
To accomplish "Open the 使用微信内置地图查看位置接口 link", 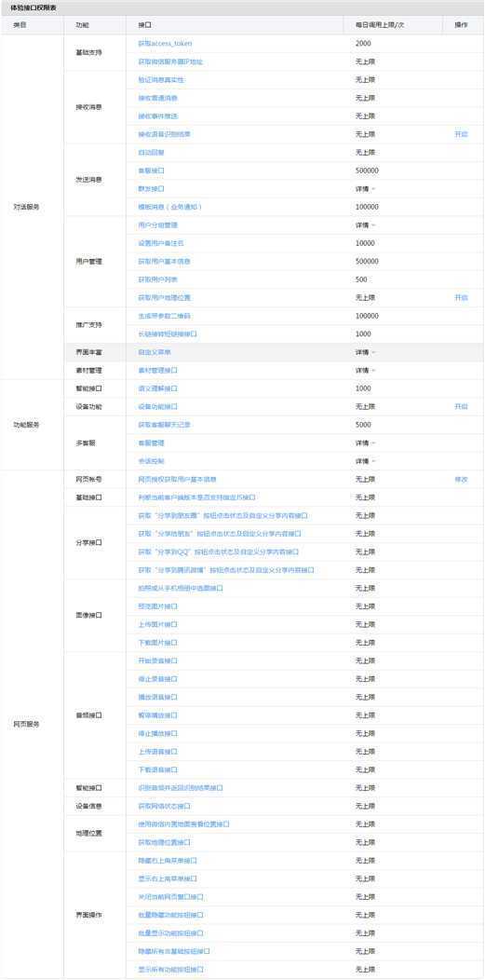I will click(x=183, y=824).
